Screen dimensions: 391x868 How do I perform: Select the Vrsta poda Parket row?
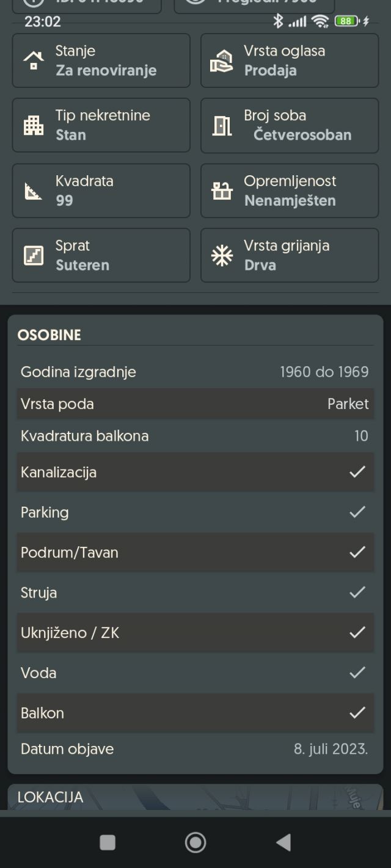[195, 404]
